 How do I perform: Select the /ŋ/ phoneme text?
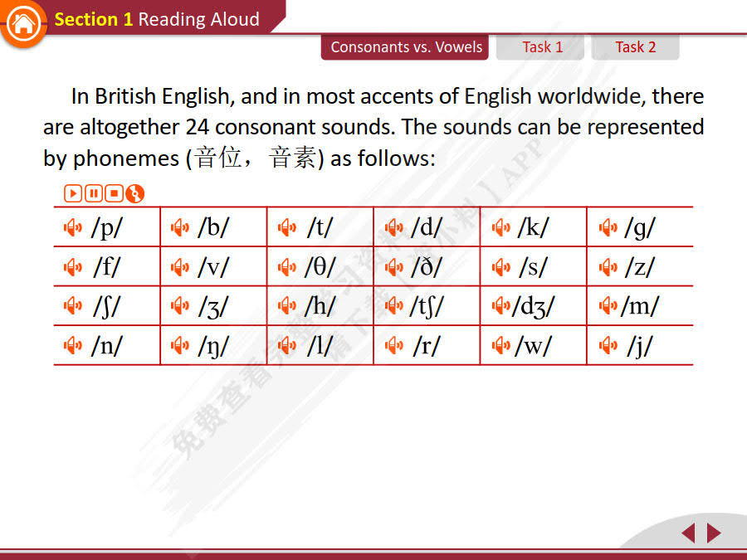pos(214,347)
